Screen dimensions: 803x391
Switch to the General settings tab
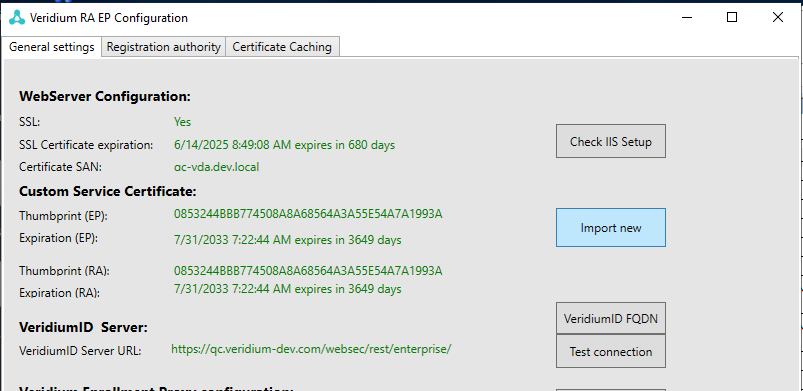(x=52, y=47)
